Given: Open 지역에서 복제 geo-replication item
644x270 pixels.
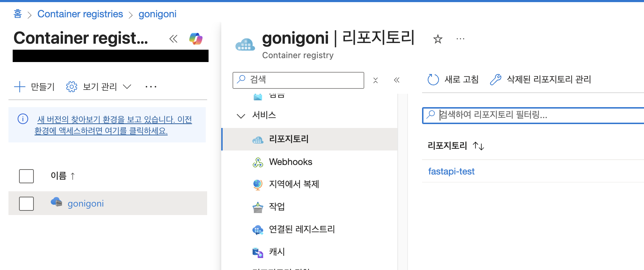Looking at the screenshot, I should pos(293,184).
